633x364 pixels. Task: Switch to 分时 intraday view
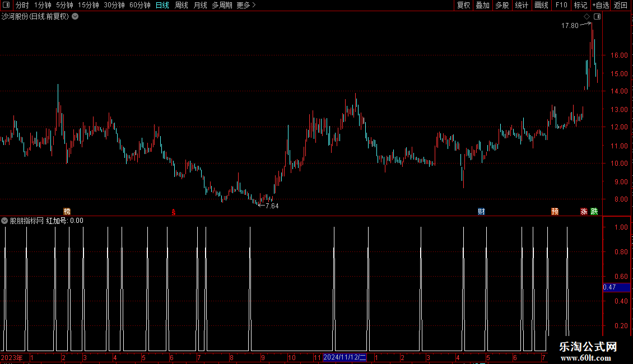22,5
